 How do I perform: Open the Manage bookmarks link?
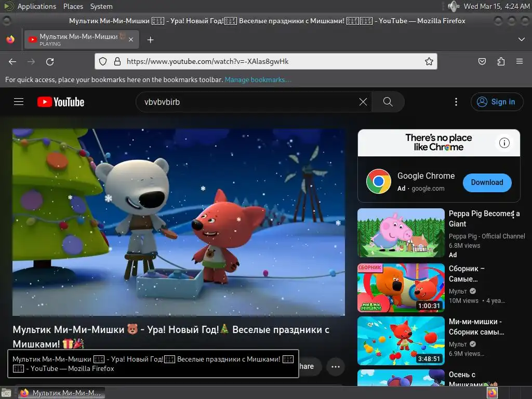click(258, 79)
